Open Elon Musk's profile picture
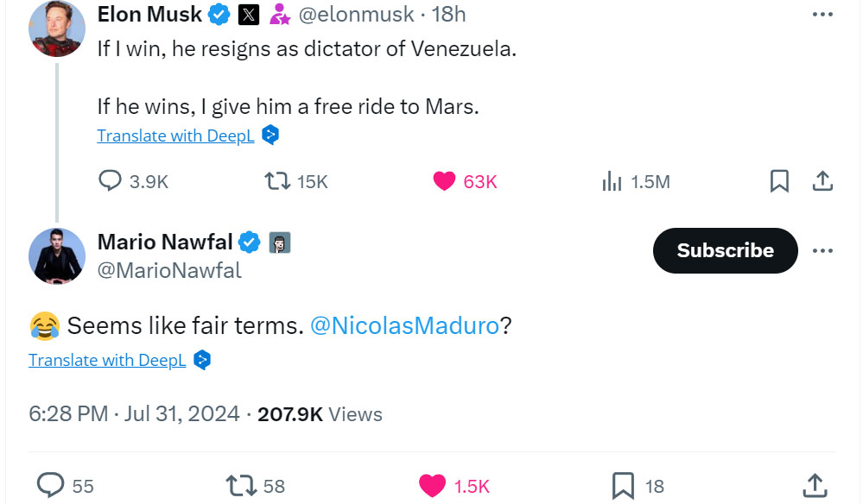The width and height of the screenshot is (863, 504). pos(57,28)
